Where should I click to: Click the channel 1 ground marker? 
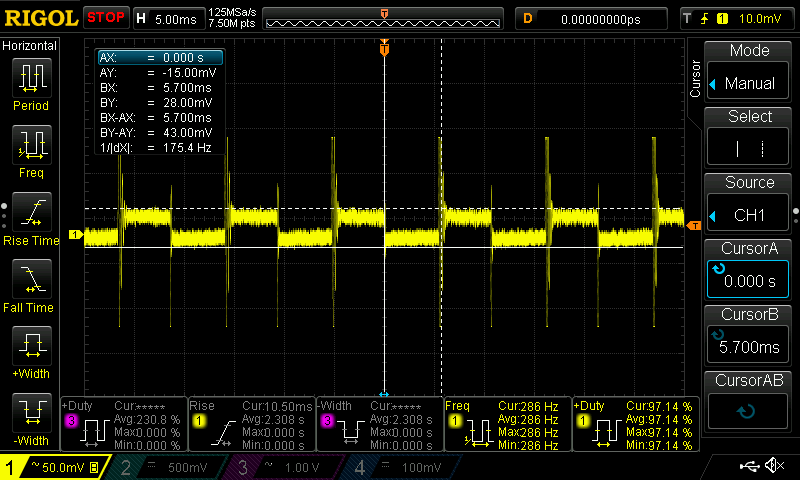(x=76, y=235)
